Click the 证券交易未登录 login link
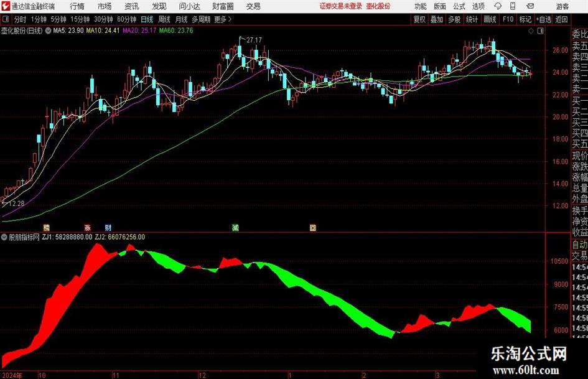The image size is (588, 379). coord(341,6)
